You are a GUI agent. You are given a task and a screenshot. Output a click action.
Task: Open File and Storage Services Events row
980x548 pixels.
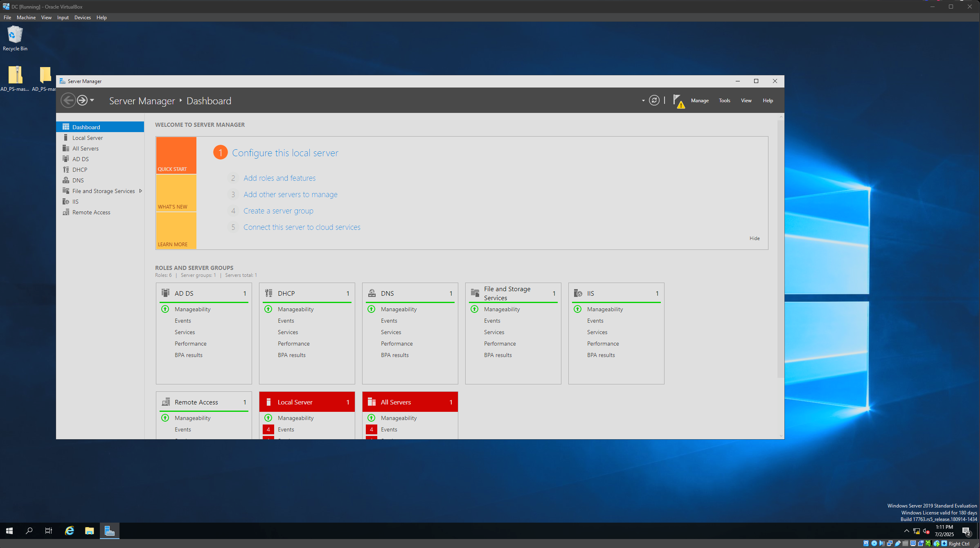[492, 321]
